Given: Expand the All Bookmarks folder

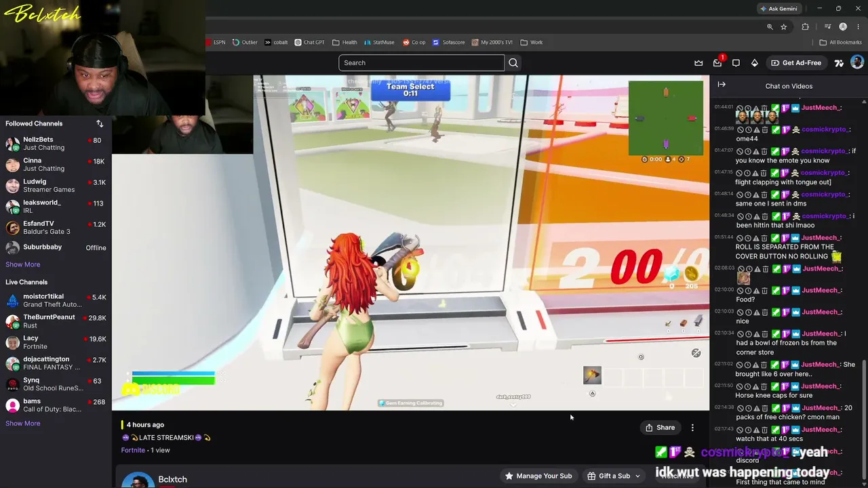Looking at the screenshot, I should coord(841,42).
